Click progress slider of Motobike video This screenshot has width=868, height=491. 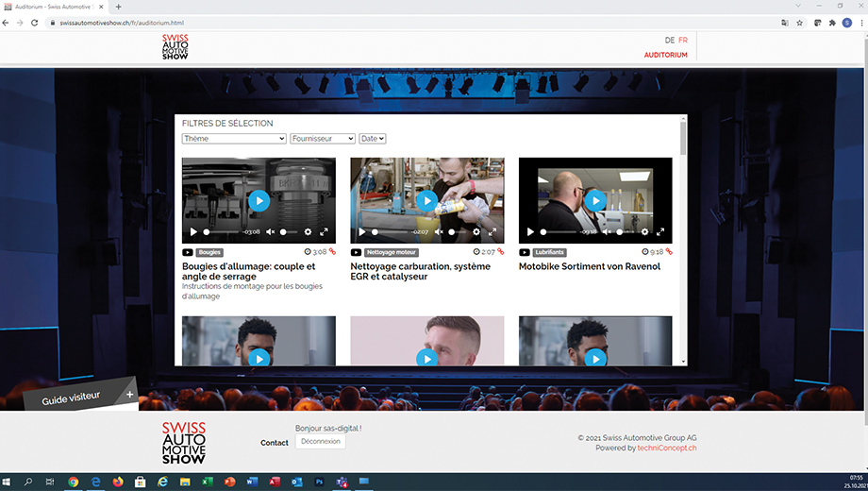558,231
